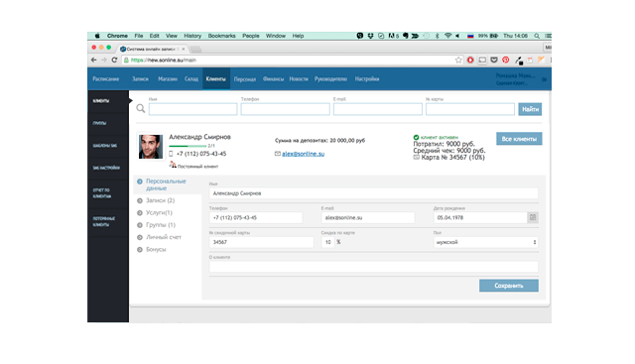Click the browser reload icon

[x=114, y=60]
